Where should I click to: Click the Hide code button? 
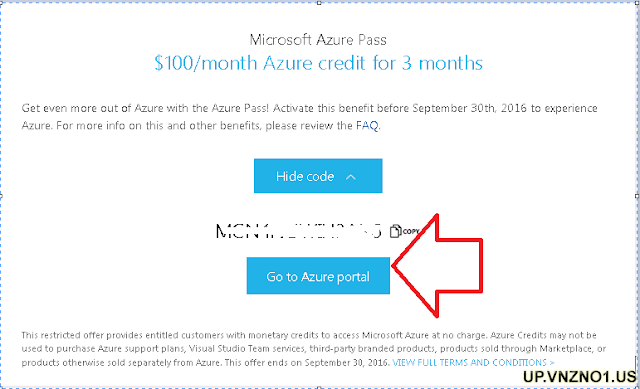point(318,176)
